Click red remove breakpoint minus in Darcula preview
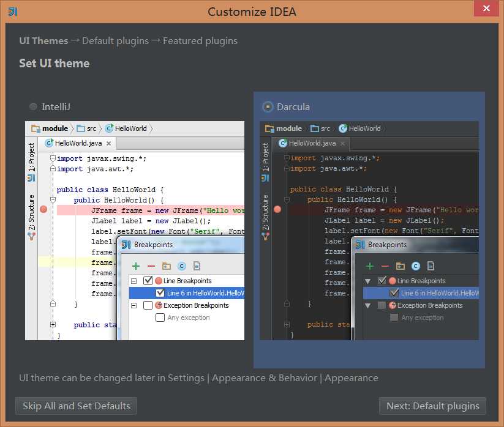Viewport: 504px width, 427px height. pos(385,266)
